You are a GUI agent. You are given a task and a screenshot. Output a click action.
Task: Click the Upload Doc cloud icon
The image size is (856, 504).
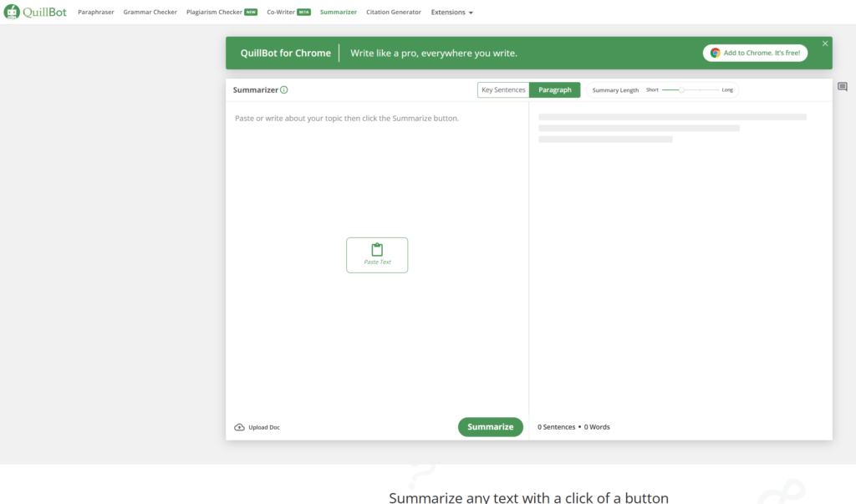point(239,427)
